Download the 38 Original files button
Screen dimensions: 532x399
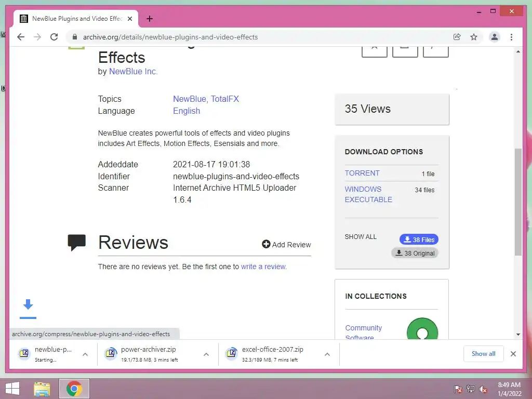[415, 253]
